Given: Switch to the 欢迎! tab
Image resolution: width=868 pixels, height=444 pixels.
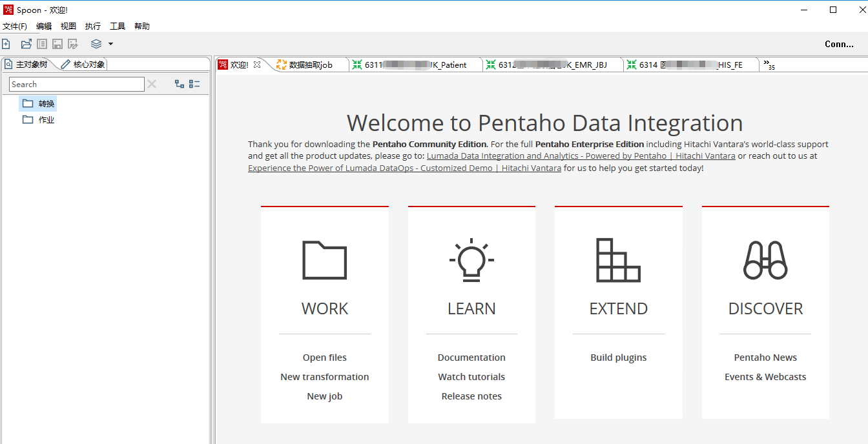Looking at the screenshot, I should coord(239,65).
